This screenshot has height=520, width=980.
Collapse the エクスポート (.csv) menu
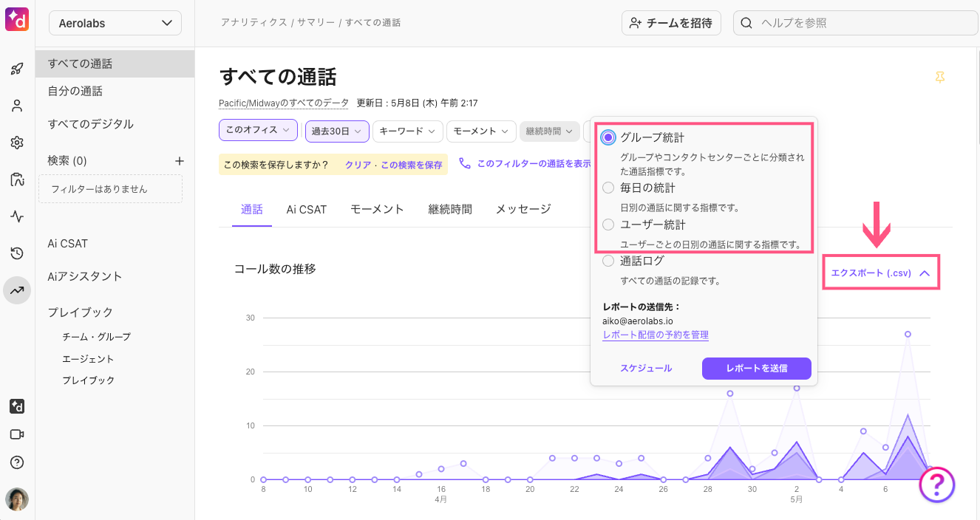(x=880, y=273)
